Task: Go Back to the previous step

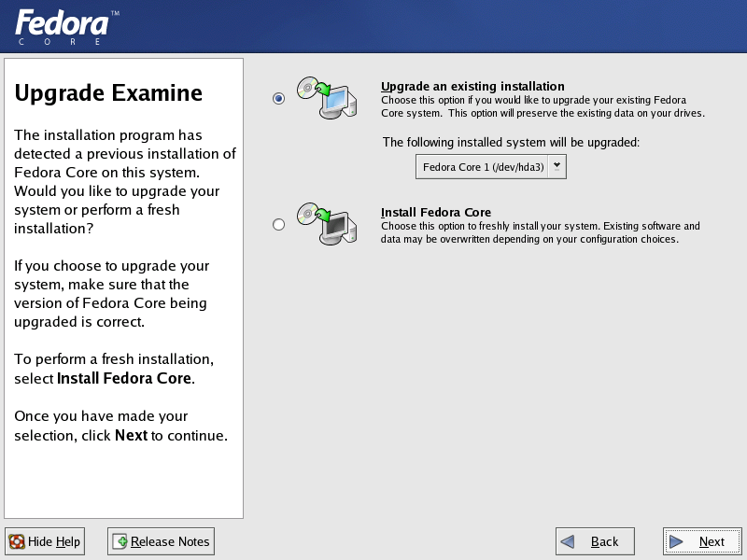Action: [x=595, y=541]
